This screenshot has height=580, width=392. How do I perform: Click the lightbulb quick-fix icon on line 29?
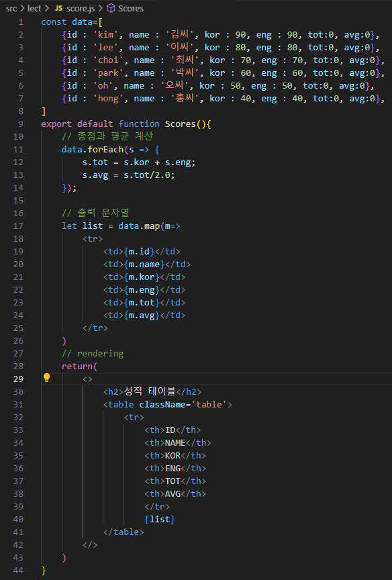[46, 378]
